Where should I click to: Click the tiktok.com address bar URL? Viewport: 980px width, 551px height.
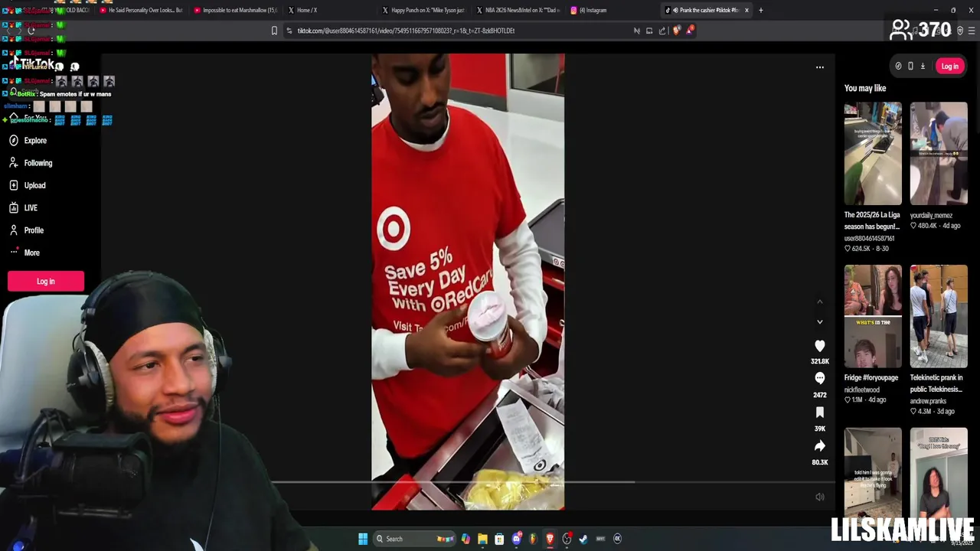406,31
